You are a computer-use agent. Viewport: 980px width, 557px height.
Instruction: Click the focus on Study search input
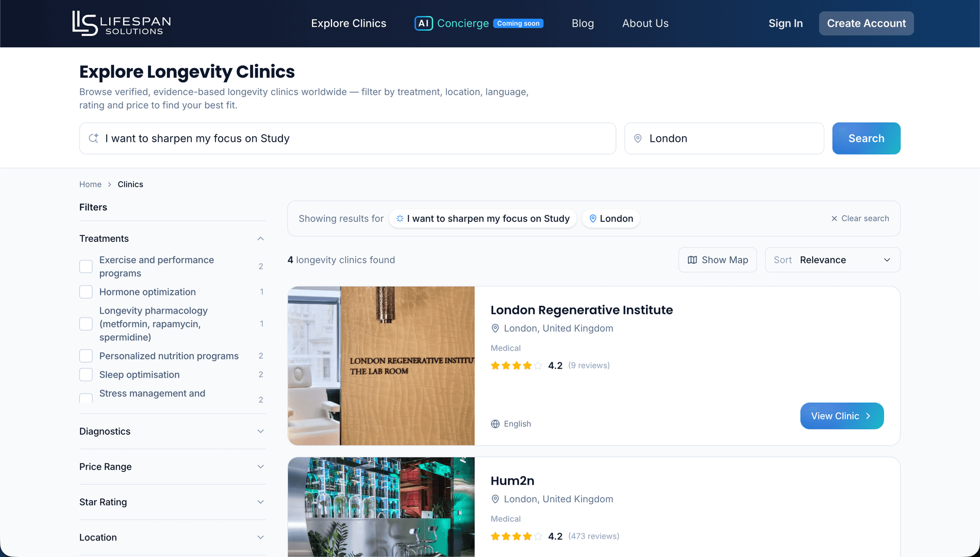pos(347,138)
